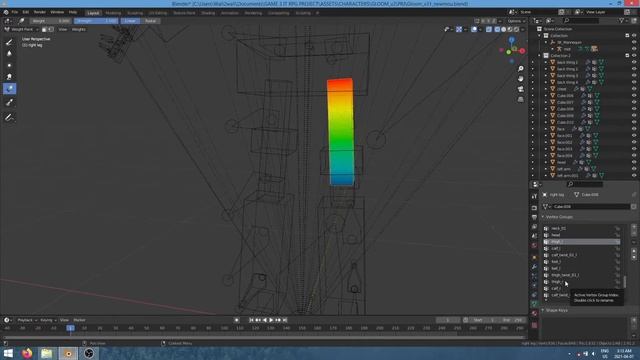This screenshot has height=360, width=640.
Task: Hide back thing 1 with eye icon
Action: [x=634, y=62]
